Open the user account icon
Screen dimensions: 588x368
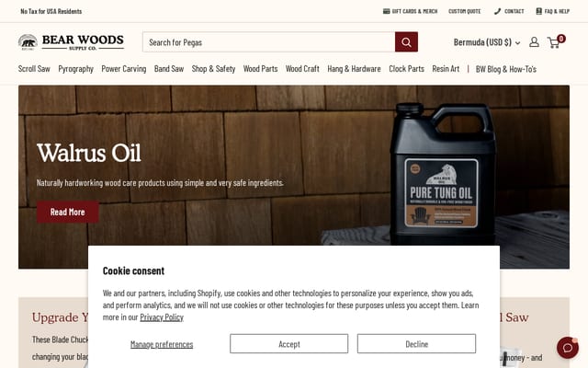534,42
